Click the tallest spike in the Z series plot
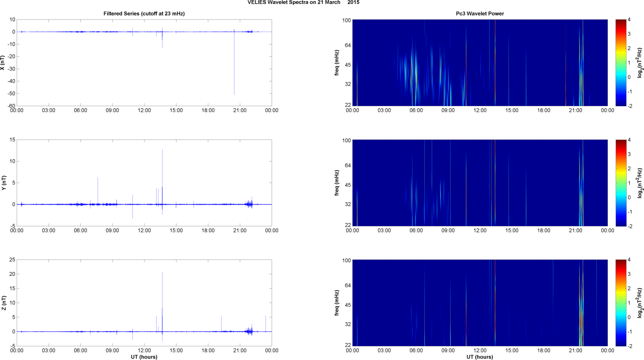The height and width of the screenshot is (360, 644). (x=162, y=307)
